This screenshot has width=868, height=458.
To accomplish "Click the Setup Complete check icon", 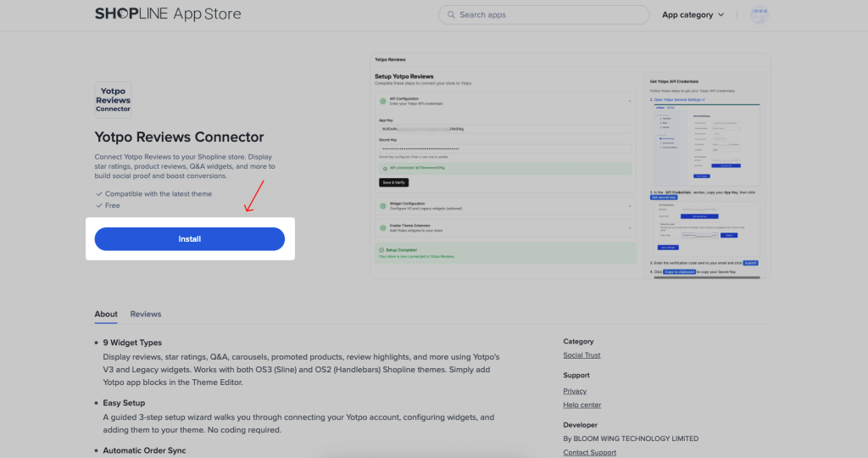I will pos(381,251).
